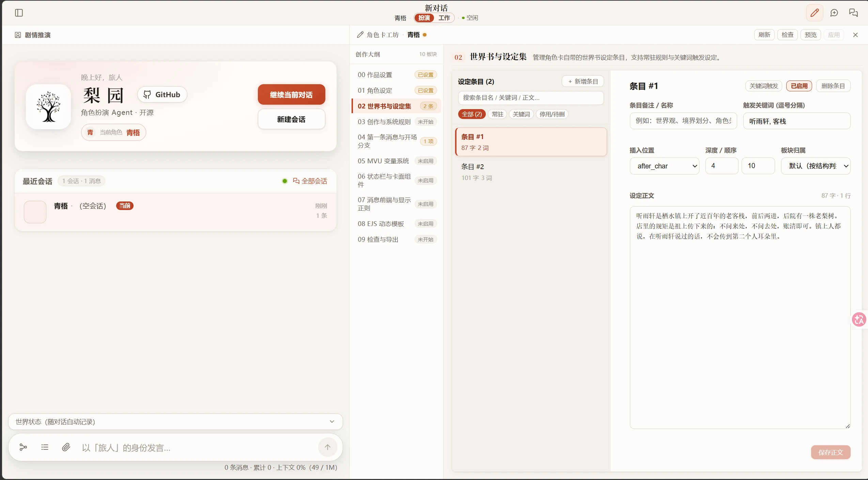Open the 插入位置 after_char dropdown
Image resolution: width=868 pixels, height=480 pixels.
coord(664,166)
